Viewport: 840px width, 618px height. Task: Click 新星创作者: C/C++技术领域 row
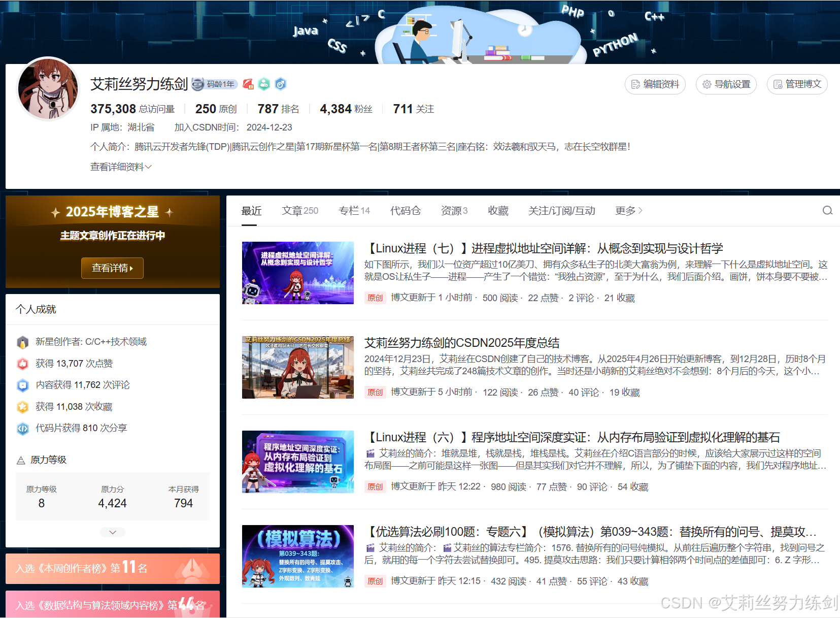[x=91, y=342]
